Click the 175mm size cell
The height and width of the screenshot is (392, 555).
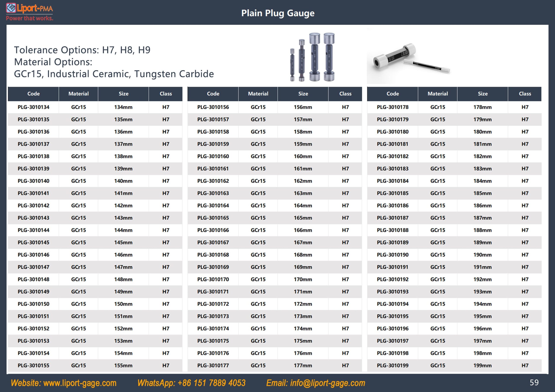click(303, 341)
